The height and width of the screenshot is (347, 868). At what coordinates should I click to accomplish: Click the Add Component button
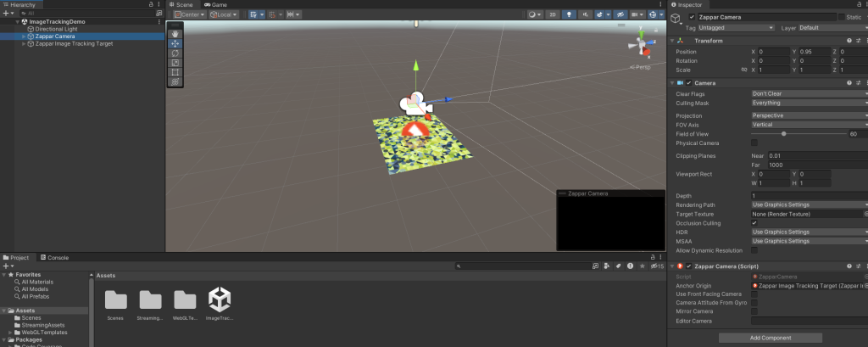pyautogui.click(x=770, y=338)
